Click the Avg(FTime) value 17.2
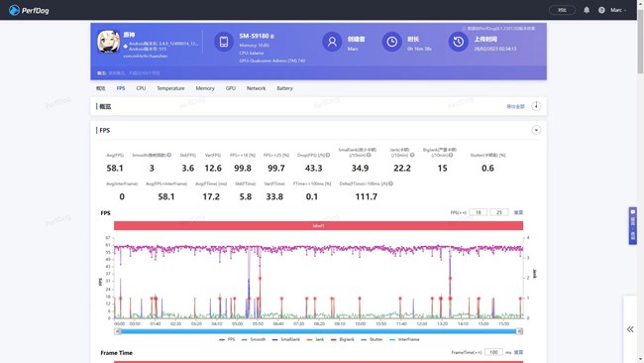 pyautogui.click(x=211, y=197)
